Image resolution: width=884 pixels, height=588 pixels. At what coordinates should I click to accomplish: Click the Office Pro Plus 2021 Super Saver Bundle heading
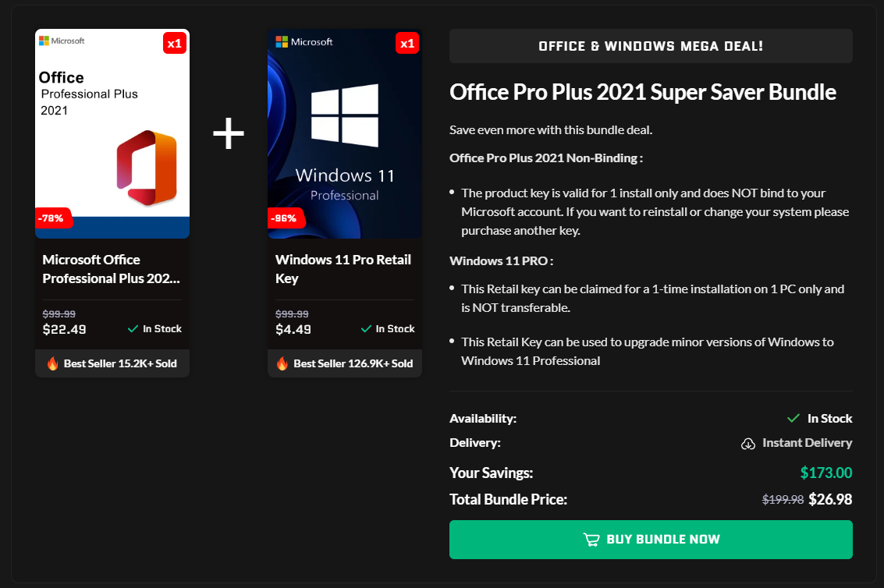point(643,92)
